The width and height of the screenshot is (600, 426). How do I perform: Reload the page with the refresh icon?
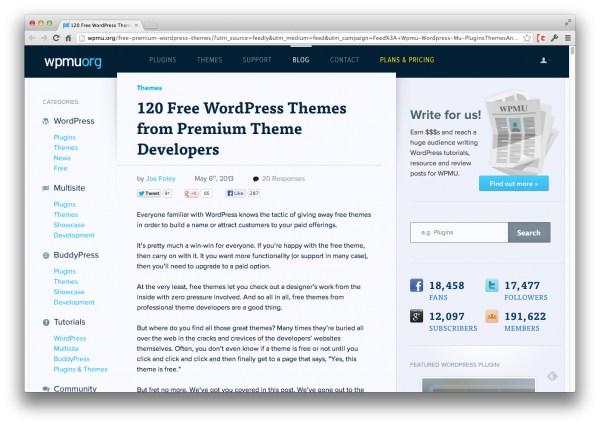(x=56, y=38)
